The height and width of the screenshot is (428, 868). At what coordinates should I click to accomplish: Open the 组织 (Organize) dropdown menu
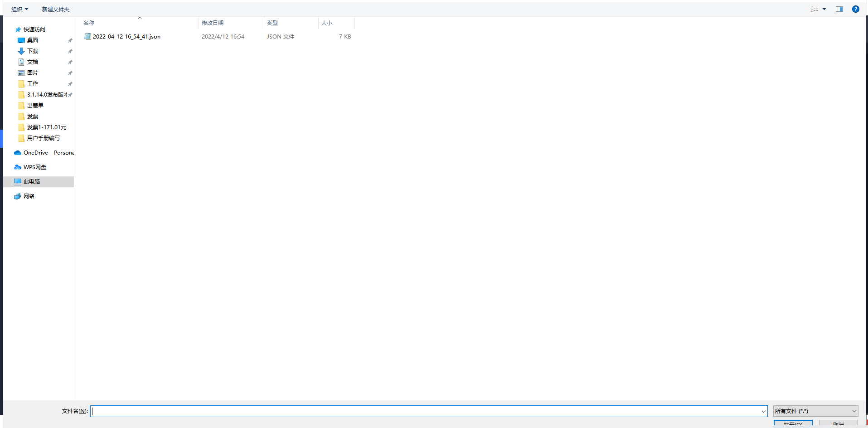pyautogui.click(x=19, y=9)
